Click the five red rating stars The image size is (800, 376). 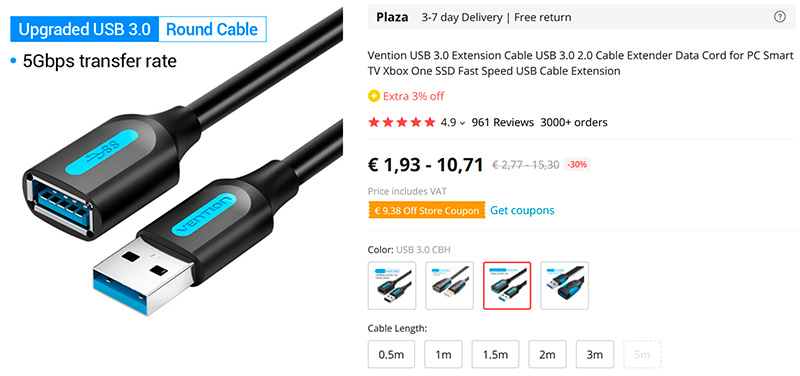(402, 122)
